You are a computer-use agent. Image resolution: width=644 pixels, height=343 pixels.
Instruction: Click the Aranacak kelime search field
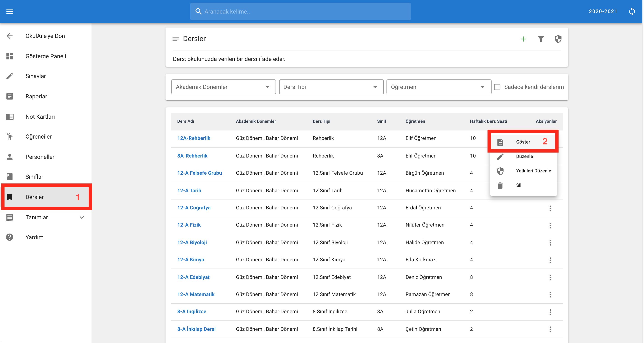300,12
